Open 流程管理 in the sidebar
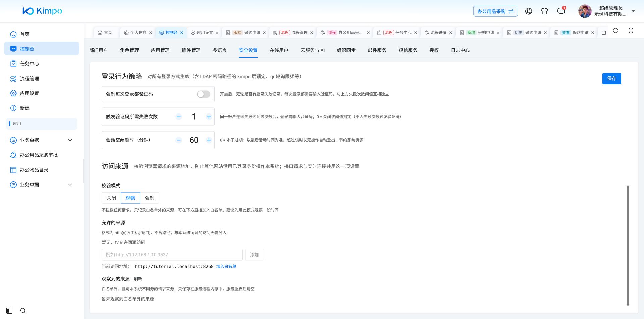 (x=42, y=79)
